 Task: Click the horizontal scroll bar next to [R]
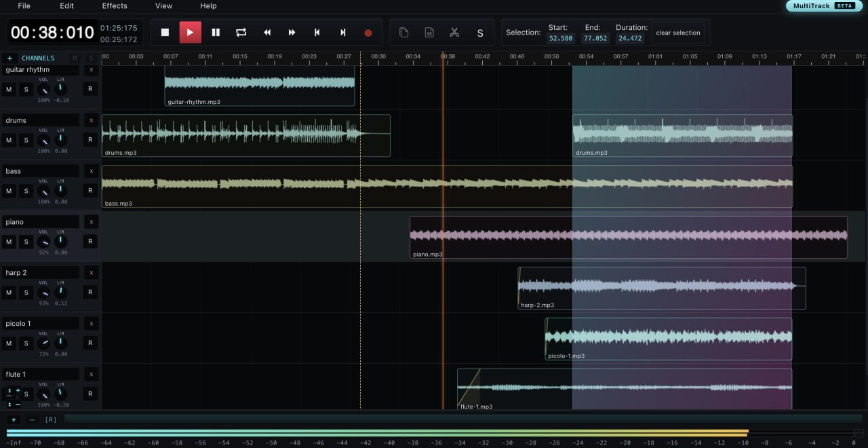[464, 419]
